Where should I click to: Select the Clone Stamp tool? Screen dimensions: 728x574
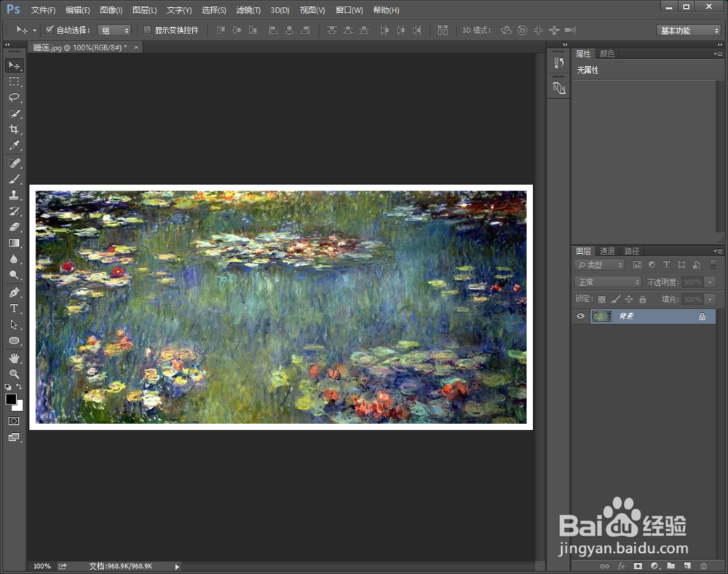pos(14,195)
